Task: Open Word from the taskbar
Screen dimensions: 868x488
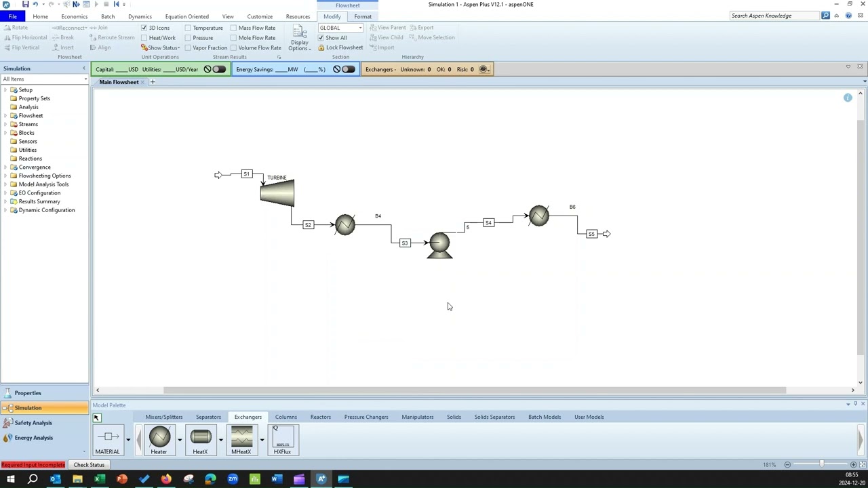Action: [277, 480]
